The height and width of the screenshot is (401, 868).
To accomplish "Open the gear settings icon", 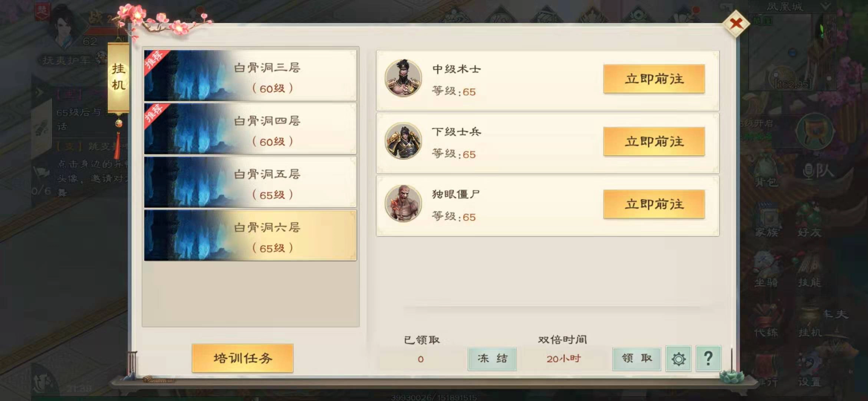I will 678,359.
